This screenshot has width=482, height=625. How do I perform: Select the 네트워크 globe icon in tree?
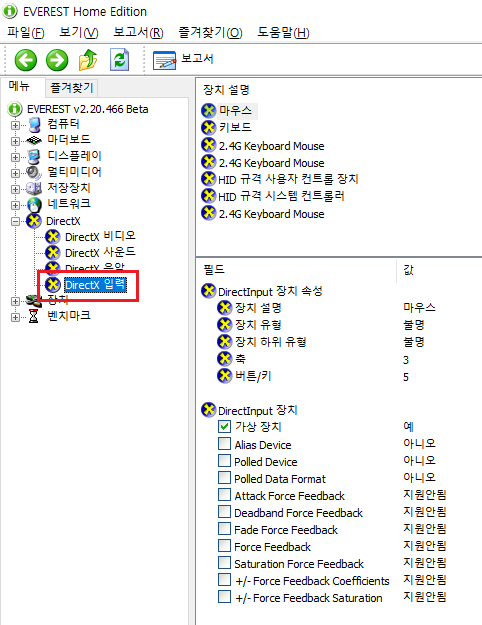click(34, 205)
